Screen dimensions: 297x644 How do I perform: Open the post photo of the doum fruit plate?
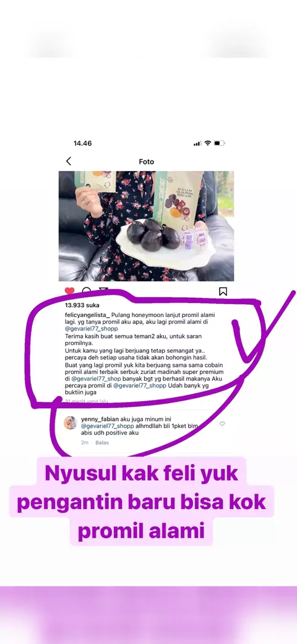[x=146, y=226]
